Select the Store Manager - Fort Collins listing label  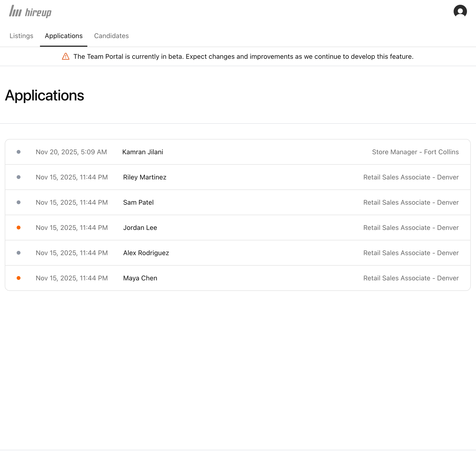(415, 152)
